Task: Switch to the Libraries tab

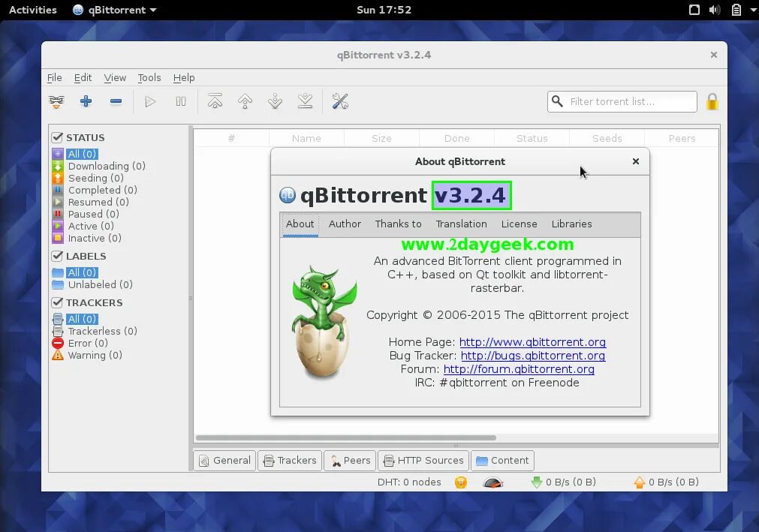Action: click(571, 224)
